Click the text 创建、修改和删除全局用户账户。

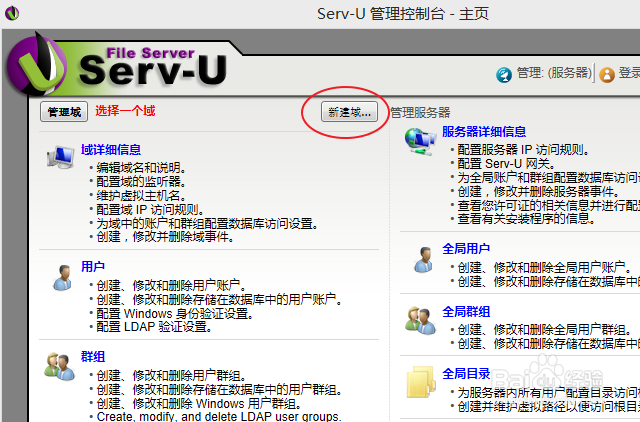click(544, 267)
